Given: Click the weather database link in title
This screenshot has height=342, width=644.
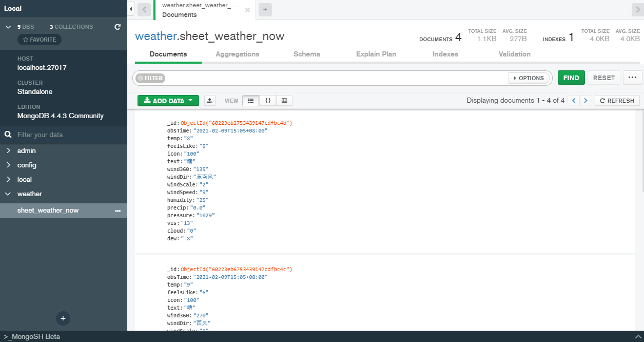Looking at the screenshot, I should pyautogui.click(x=155, y=36).
